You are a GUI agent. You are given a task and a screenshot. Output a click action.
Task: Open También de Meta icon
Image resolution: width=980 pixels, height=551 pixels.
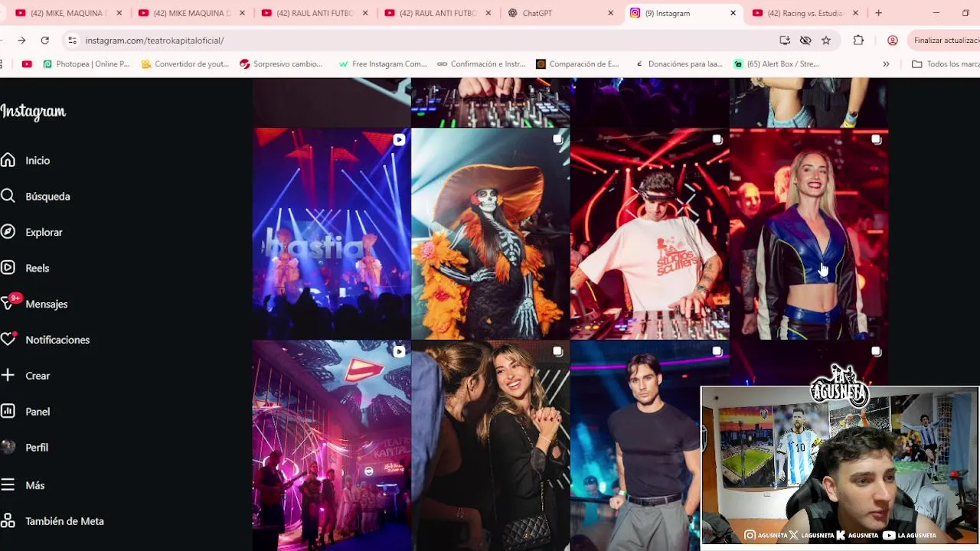point(8,520)
